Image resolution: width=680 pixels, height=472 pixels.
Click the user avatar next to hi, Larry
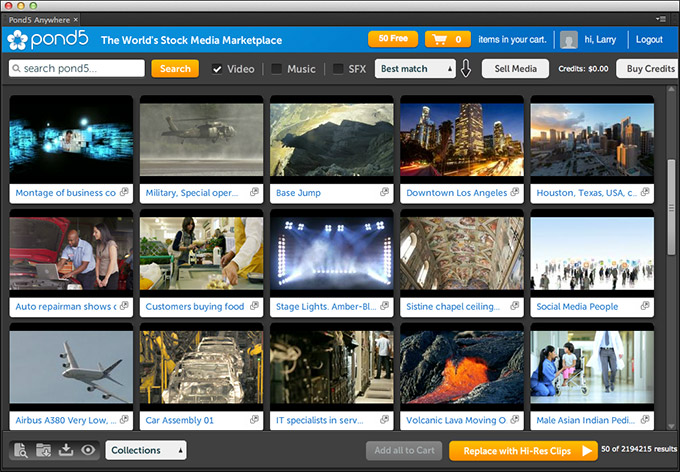tap(569, 40)
